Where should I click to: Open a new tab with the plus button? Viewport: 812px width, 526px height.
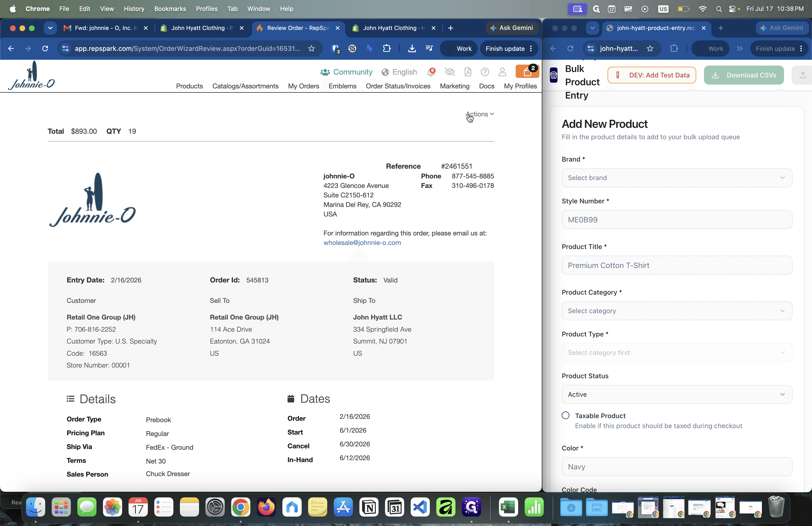[450, 28]
